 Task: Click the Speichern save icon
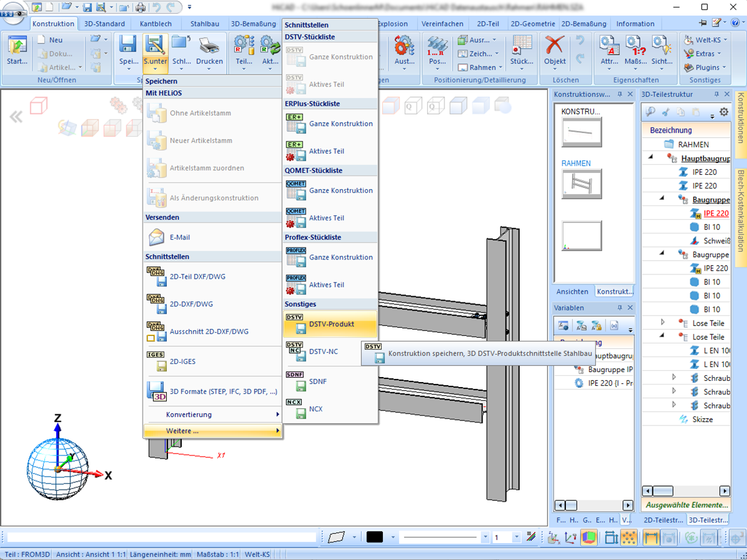[x=128, y=45]
